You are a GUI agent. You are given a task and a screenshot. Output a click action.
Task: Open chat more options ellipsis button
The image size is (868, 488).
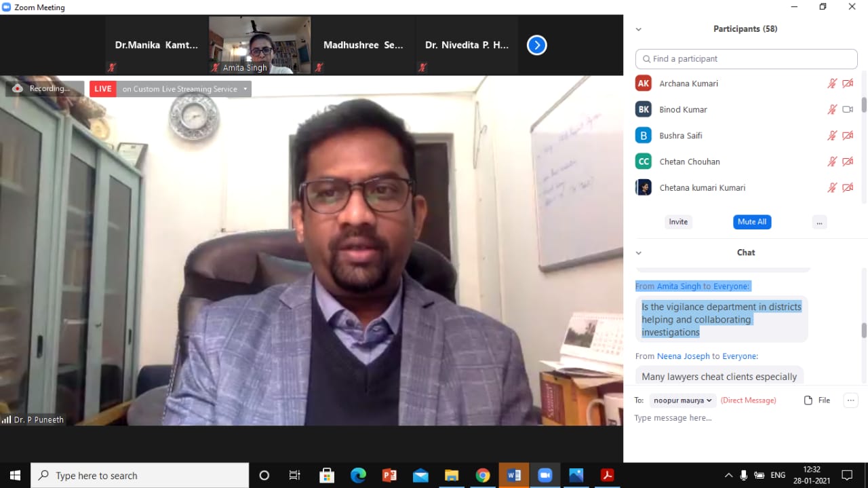tap(850, 400)
